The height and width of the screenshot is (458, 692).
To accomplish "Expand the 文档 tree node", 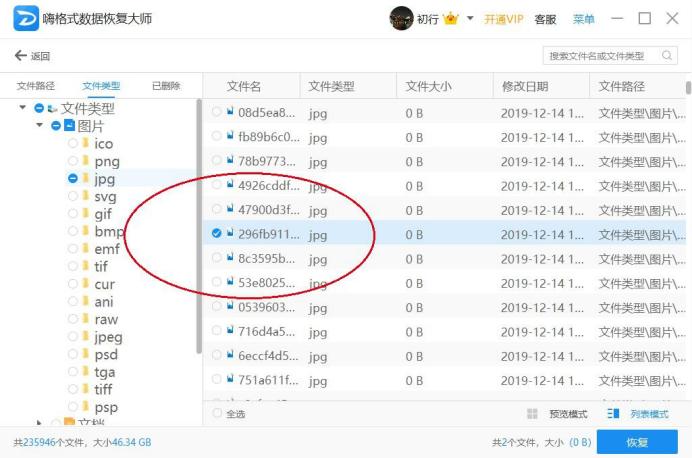I will point(40,423).
